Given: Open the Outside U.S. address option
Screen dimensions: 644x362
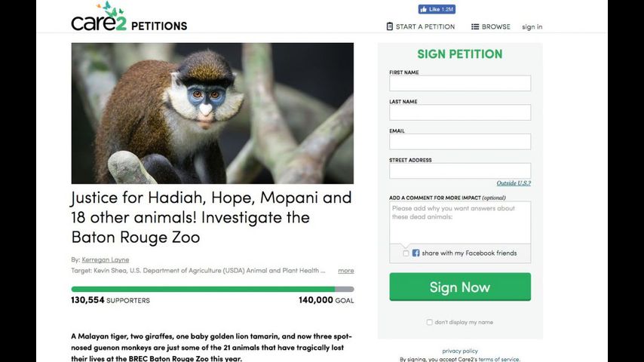Looking at the screenshot, I should [x=513, y=183].
